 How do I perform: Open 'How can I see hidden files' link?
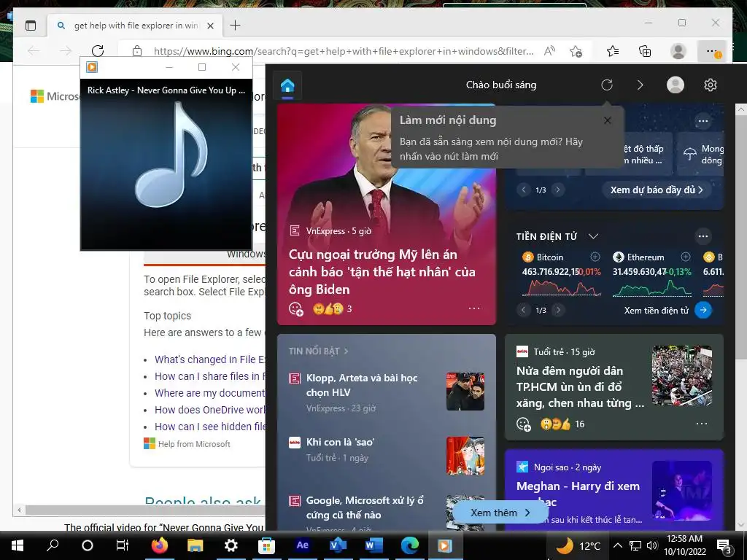[x=209, y=426]
